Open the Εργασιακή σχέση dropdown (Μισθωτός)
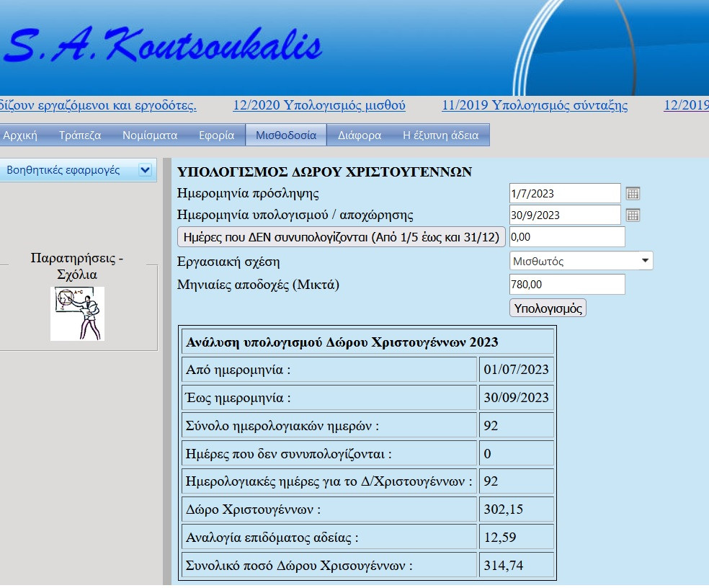Image resolution: width=709 pixels, height=588 pixels. pos(581,261)
